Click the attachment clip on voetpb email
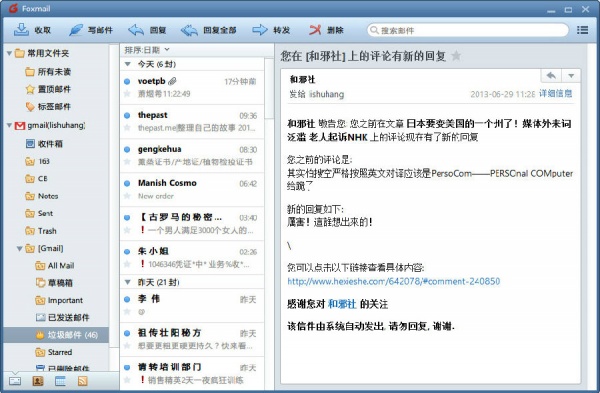This screenshot has height=393, width=600. coord(173,81)
